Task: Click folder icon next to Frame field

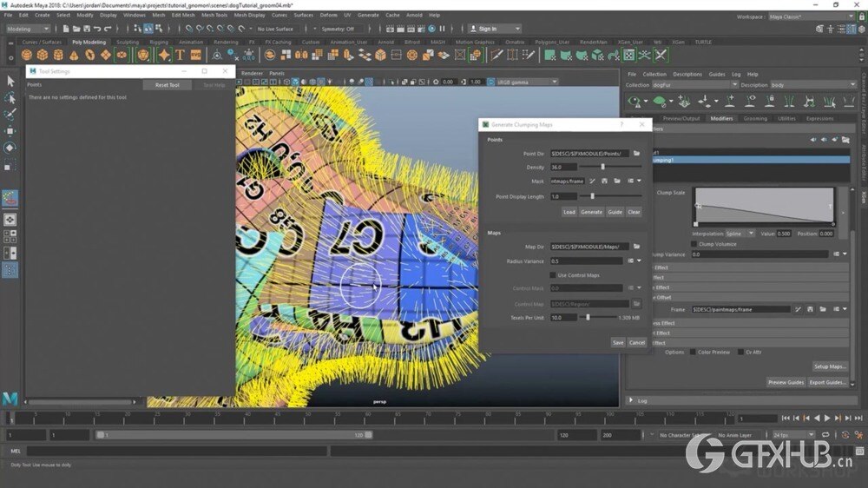Action: point(823,310)
